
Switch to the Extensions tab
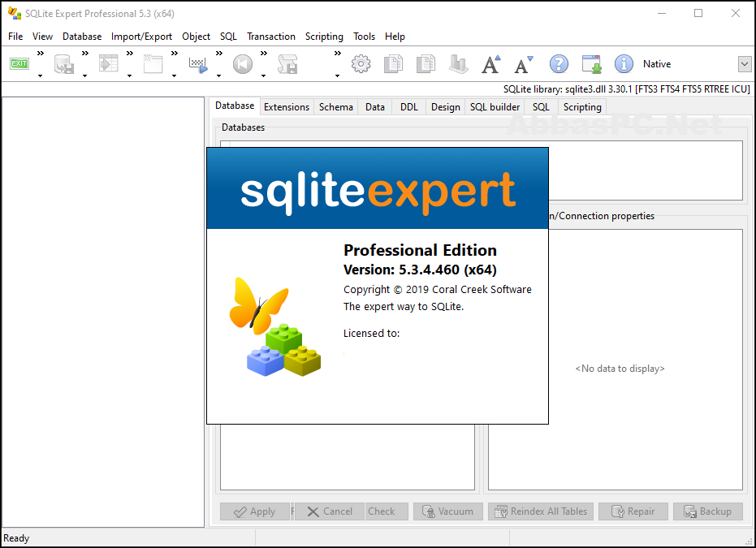[287, 107]
